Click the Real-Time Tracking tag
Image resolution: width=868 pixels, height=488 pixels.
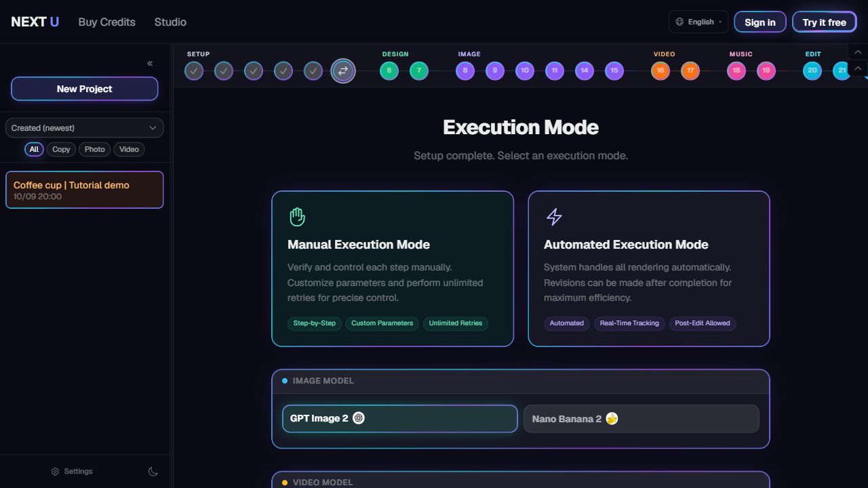(x=629, y=323)
